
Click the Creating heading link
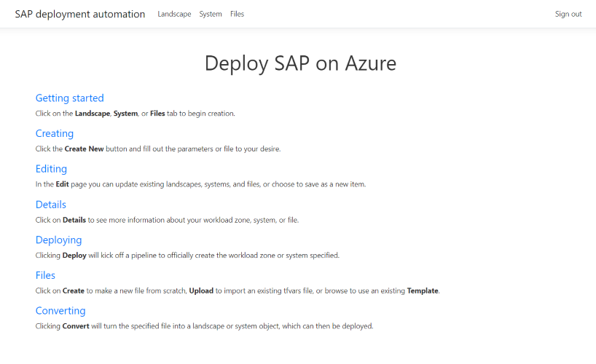tap(55, 134)
